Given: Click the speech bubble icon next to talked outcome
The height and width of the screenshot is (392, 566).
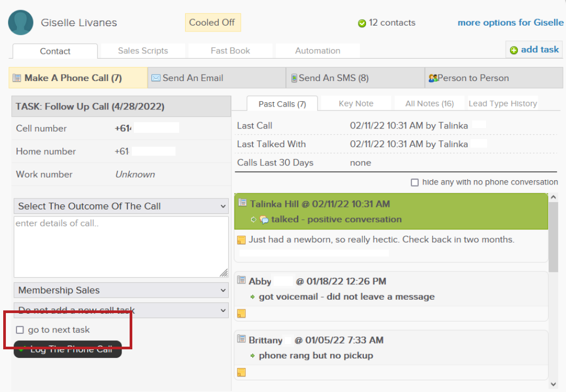Looking at the screenshot, I should tap(264, 219).
